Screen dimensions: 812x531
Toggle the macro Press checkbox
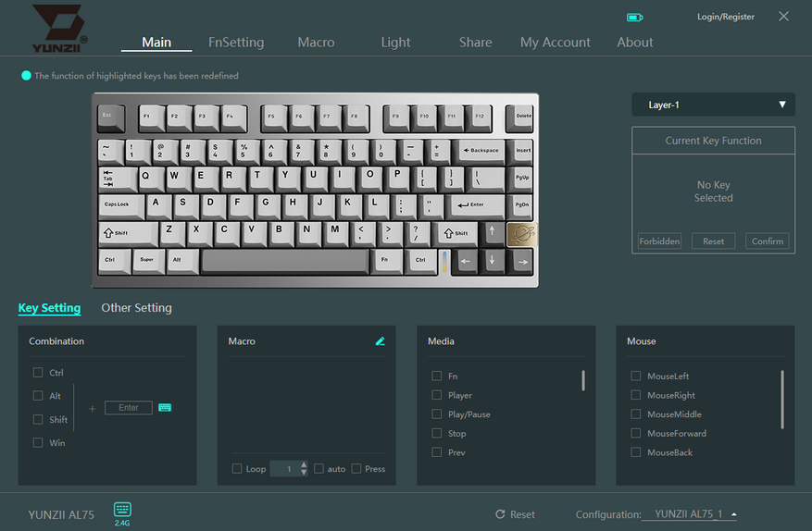pos(356,468)
